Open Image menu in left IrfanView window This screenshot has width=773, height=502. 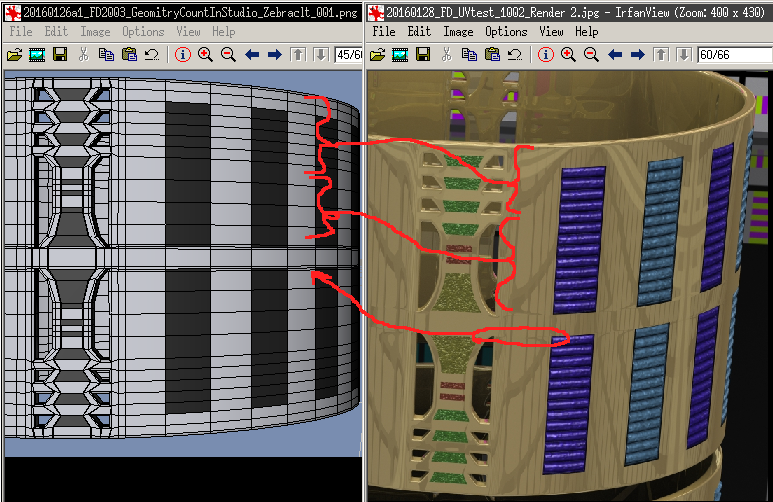95,32
